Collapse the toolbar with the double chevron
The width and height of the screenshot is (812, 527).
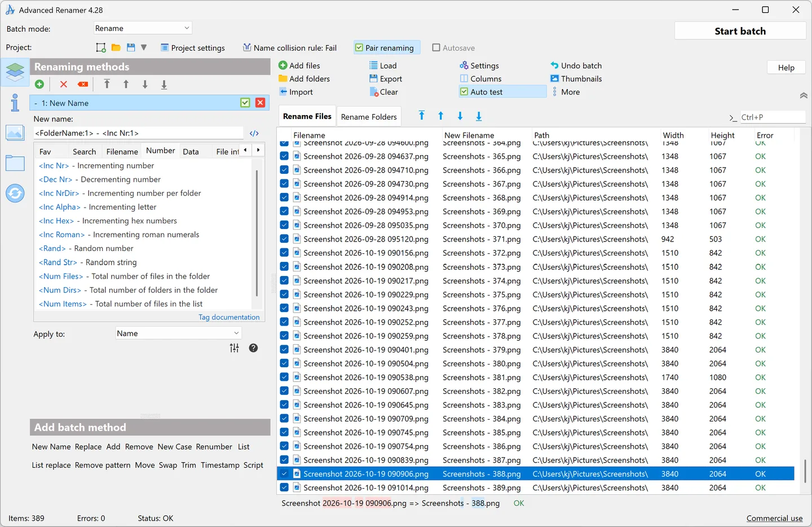tap(804, 95)
